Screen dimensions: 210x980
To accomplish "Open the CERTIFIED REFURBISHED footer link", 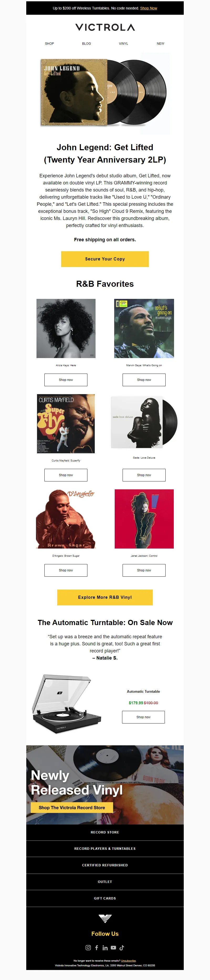I will (x=105, y=865).
